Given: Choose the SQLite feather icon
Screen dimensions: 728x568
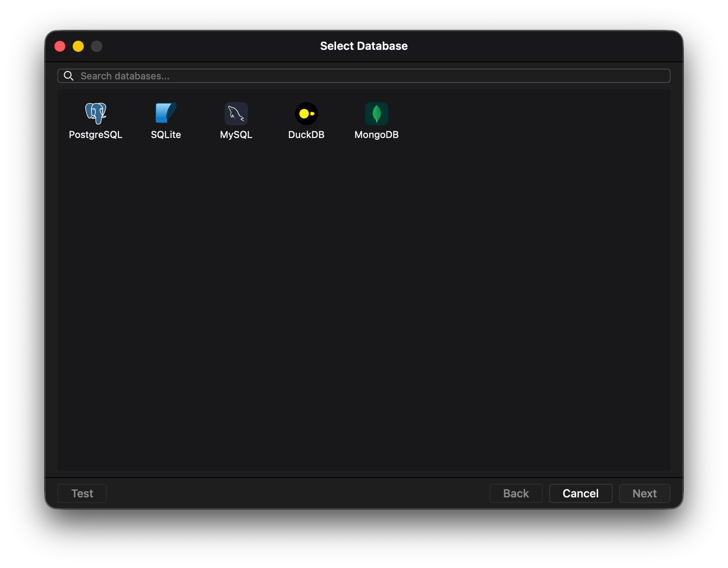Looking at the screenshot, I should tap(166, 114).
